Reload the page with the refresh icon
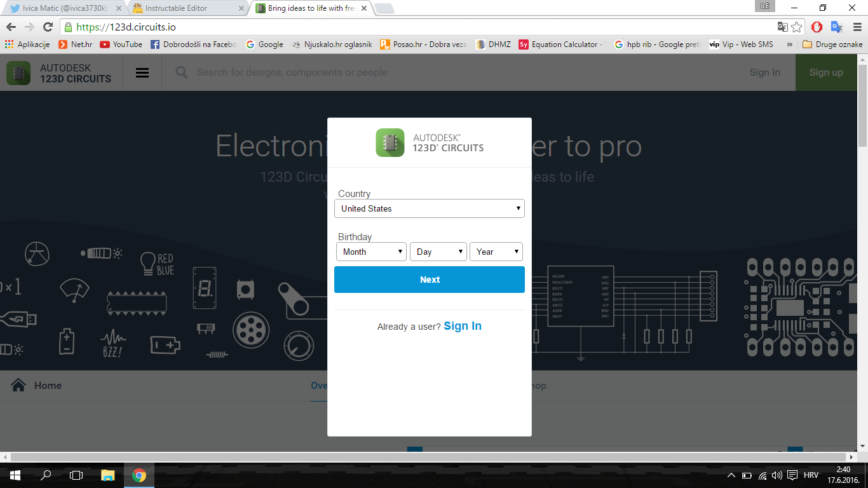Image resolution: width=868 pixels, height=488 pixels. (x=48, y=27)
